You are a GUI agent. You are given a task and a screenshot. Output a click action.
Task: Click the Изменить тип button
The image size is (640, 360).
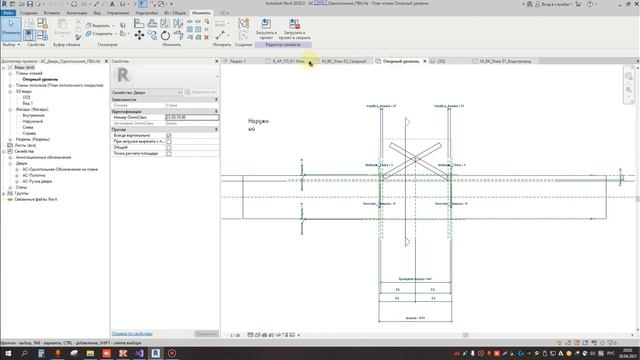201,93
